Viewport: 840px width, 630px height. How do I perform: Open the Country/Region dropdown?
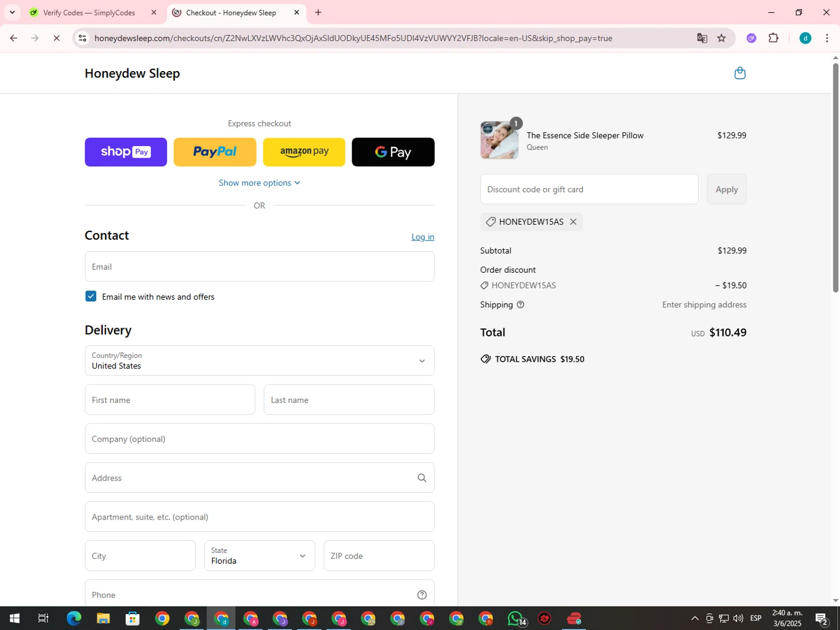[x=259, y=361]
